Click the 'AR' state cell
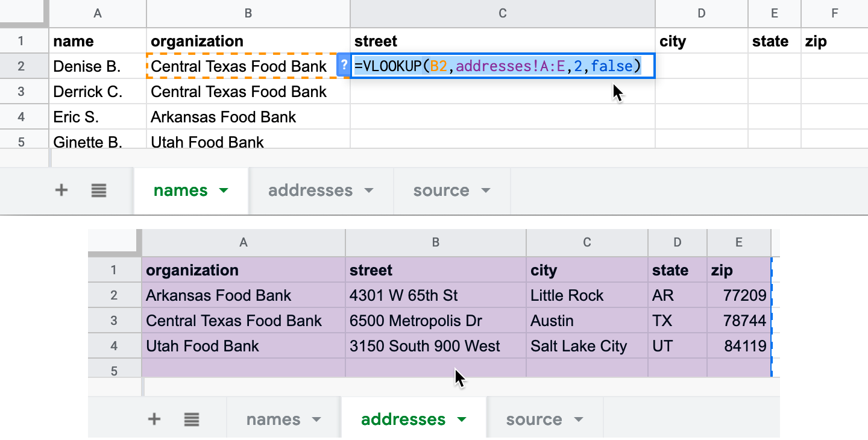The image size is (868, 440). click(678, 295)
